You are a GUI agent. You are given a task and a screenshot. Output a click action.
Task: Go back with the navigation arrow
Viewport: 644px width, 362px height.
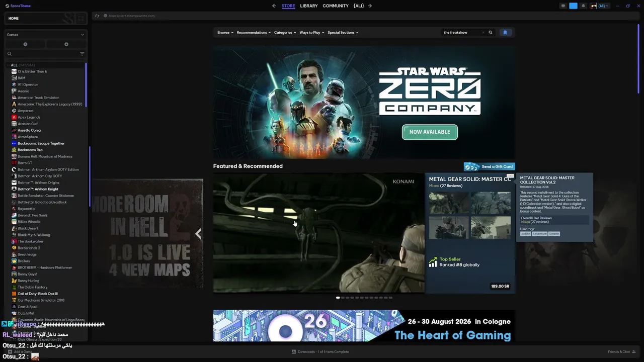click(274, 6)
